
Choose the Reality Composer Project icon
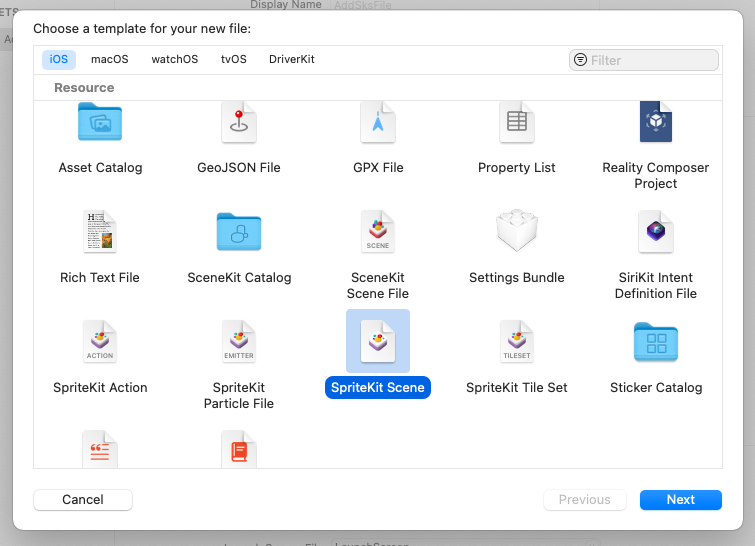[x=656, y=122]
